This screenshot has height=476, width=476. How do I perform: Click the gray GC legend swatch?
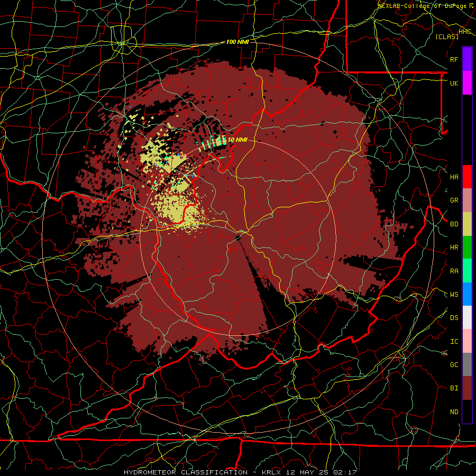click(x=467, y=364)
